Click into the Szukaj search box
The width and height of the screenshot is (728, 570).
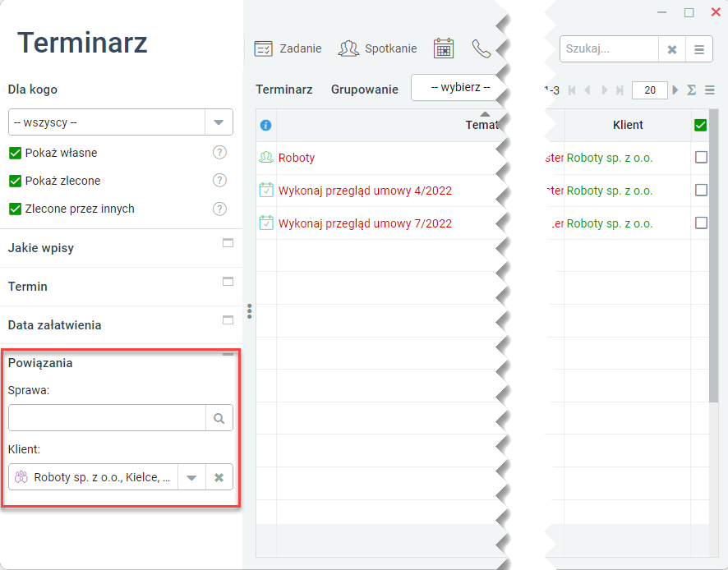609,49
